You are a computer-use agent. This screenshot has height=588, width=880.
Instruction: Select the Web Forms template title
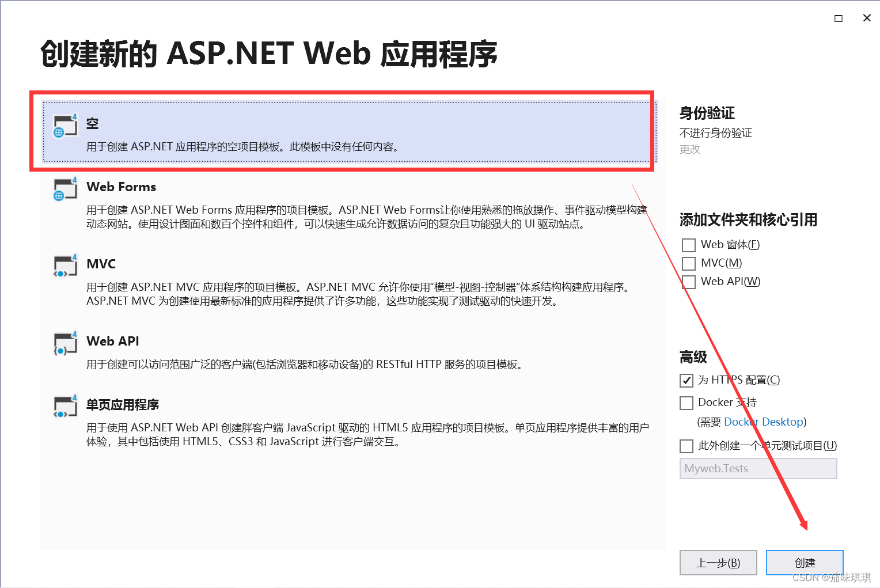pyautogui.click(x=122, y=187)
